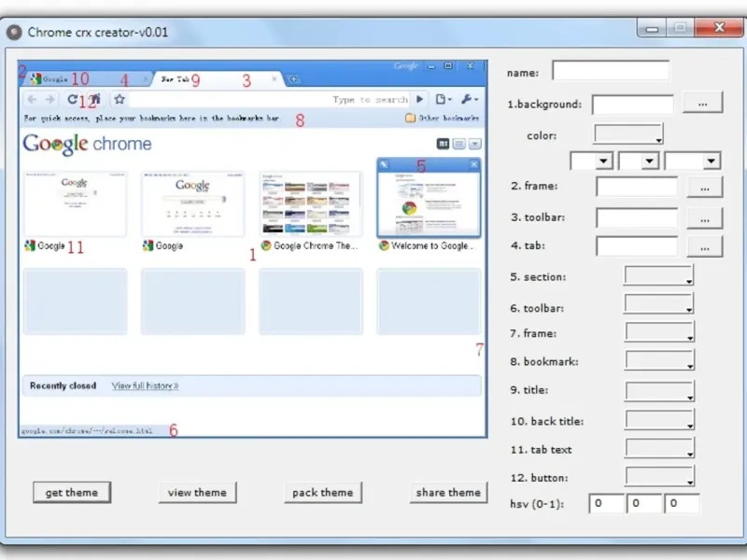This screenshot has height=560, width=747.
Task: Open the Google Chrome Themes thumbnail
Action: point(311,204)
